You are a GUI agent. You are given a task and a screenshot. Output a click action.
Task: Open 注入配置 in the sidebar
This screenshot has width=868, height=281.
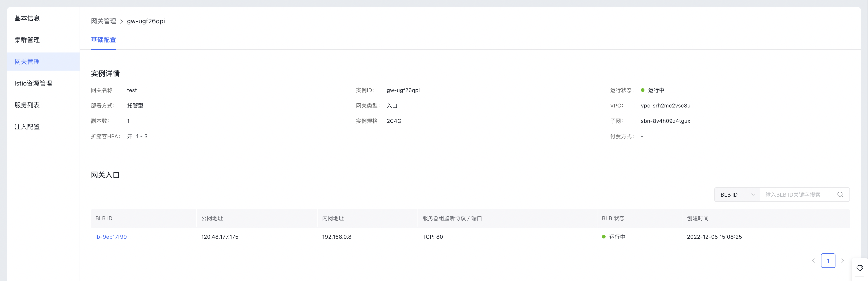(27, 127)
